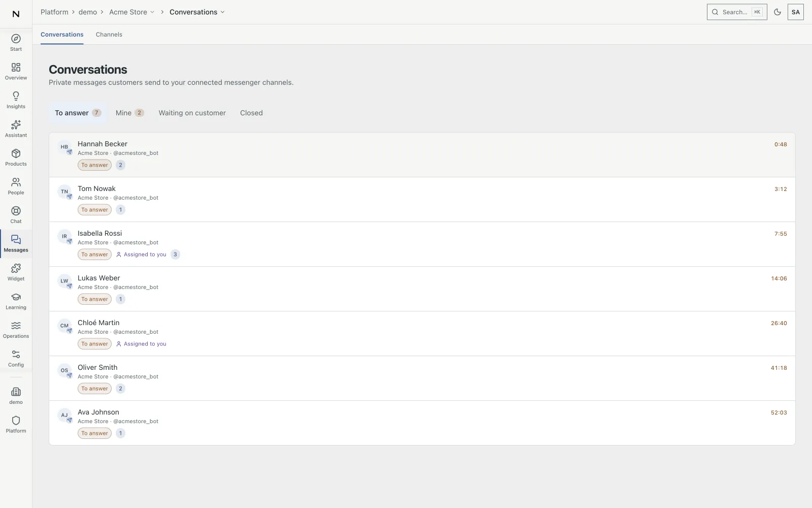
Task: Focus the Search field
Action: click(x=737, y=12)
